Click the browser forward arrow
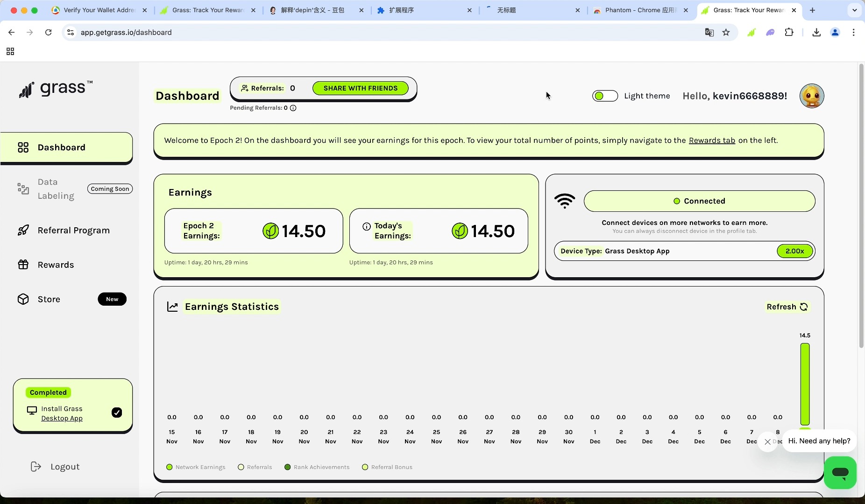This screenshot has height=504, width=865. pos(30,32)
